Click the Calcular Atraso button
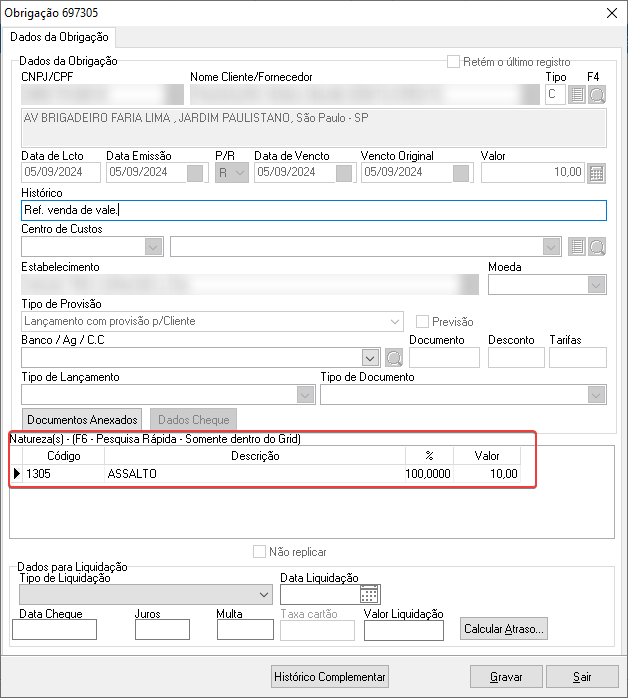Image resolution: width=628 pixels, height=698 pixels. tap(504, 629)
